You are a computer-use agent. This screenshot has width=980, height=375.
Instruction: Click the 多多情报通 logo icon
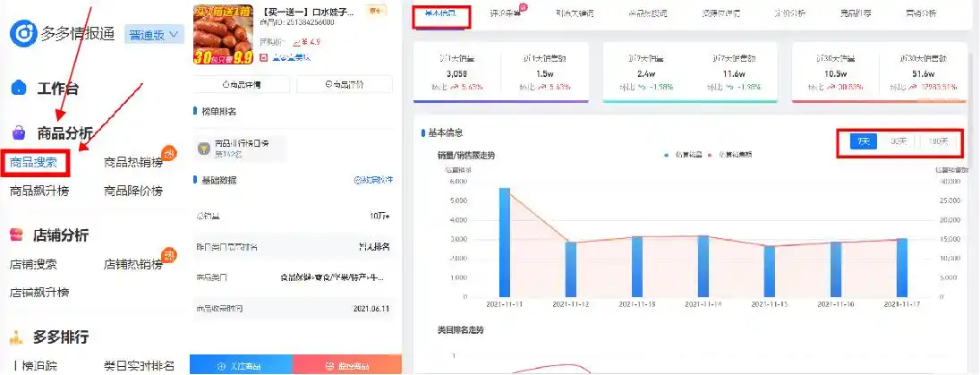[23, 34]
